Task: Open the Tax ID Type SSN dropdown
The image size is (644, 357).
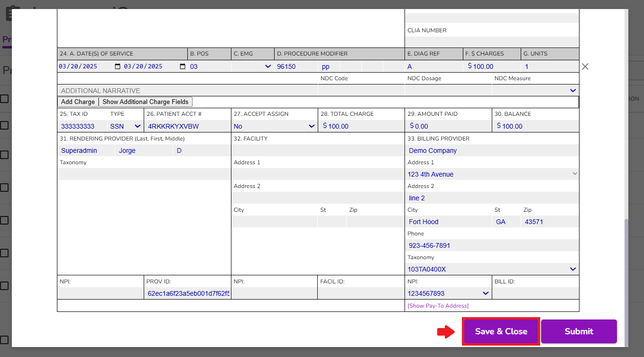Action: [125, 126]
